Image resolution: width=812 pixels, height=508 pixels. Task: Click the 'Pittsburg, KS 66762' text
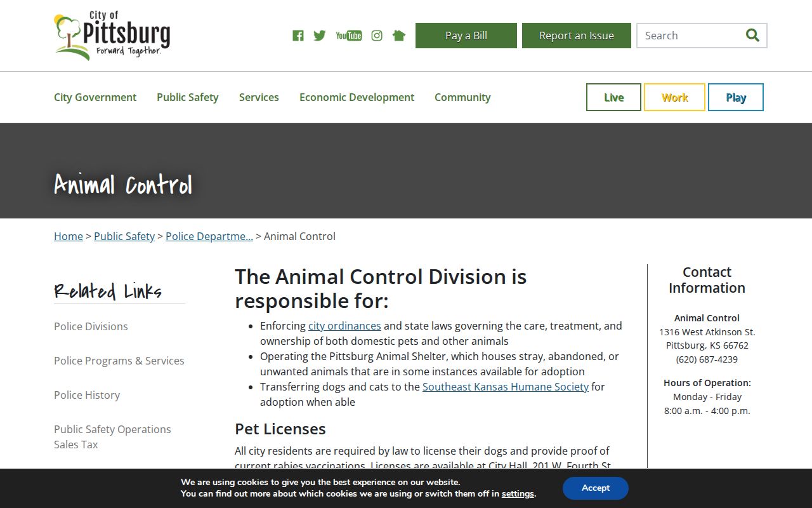coord(707,346)
